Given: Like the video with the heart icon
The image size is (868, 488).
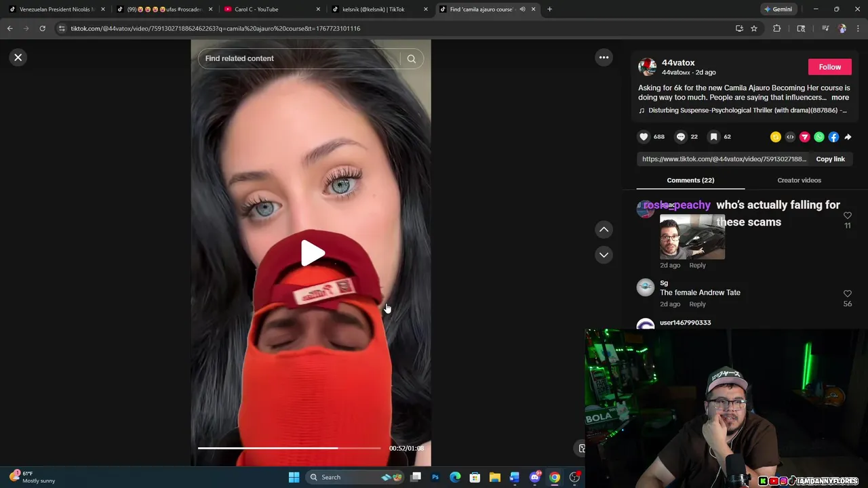Looking at the screenshot, I should pyautogui.click(x=644, y=137).
